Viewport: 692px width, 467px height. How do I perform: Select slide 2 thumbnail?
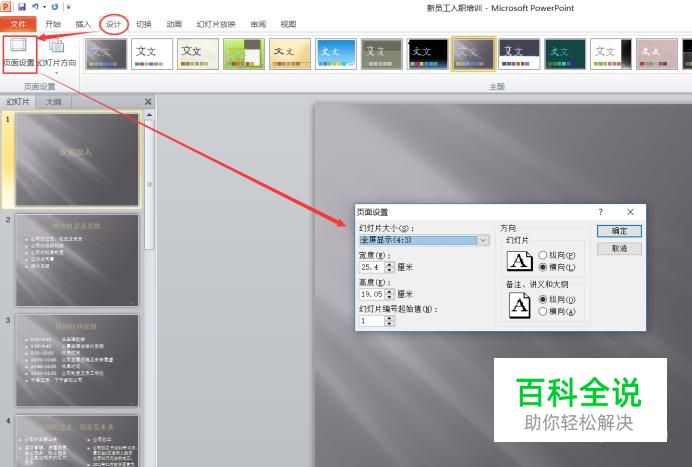(x=77, y=260)
